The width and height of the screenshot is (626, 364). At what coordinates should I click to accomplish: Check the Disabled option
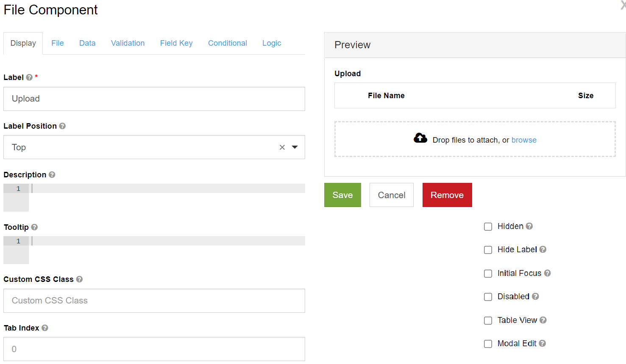click(x=488, y=297)
